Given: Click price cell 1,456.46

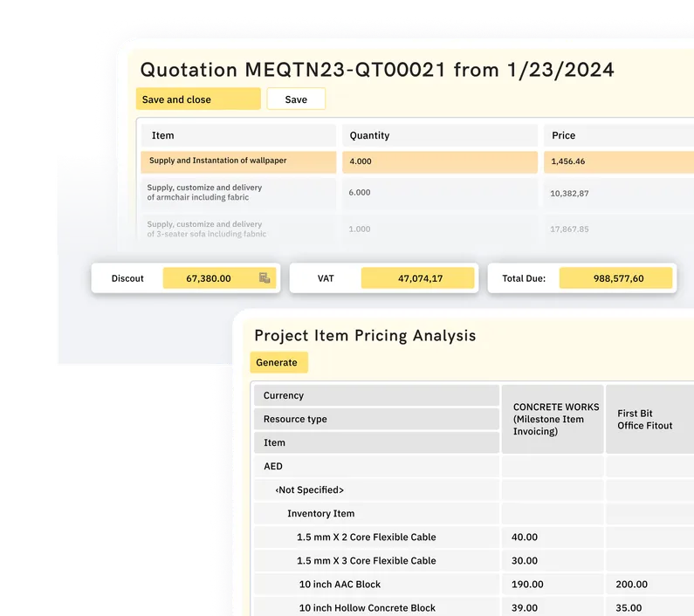Looking at the screenshot, I should (x=619, y=162).
